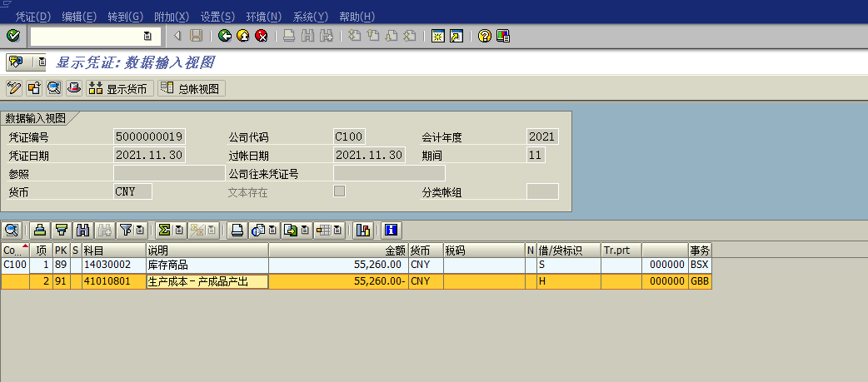The width and height of the screenshot is (868, 382).
Task: Open the Total sigma dropdown arrow
Action: click(178, 230)
